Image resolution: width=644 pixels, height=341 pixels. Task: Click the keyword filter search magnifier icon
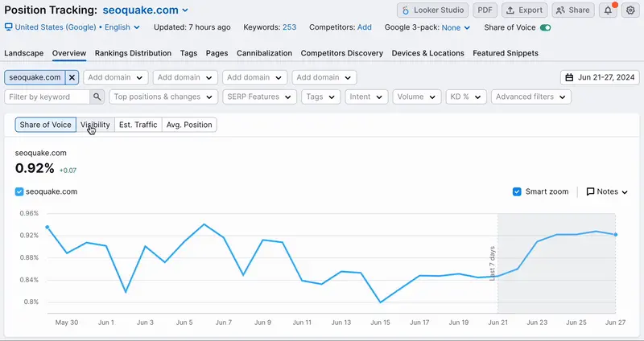click(97, 97)
